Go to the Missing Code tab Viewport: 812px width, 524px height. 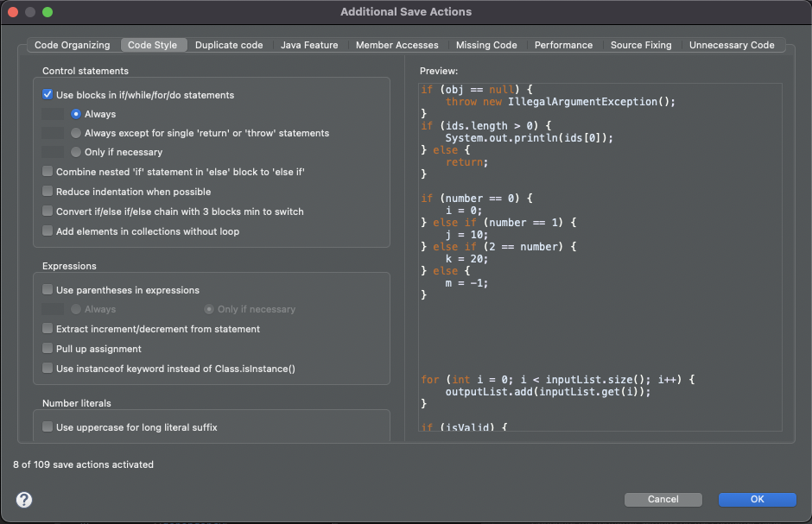[x=486, y=45]
